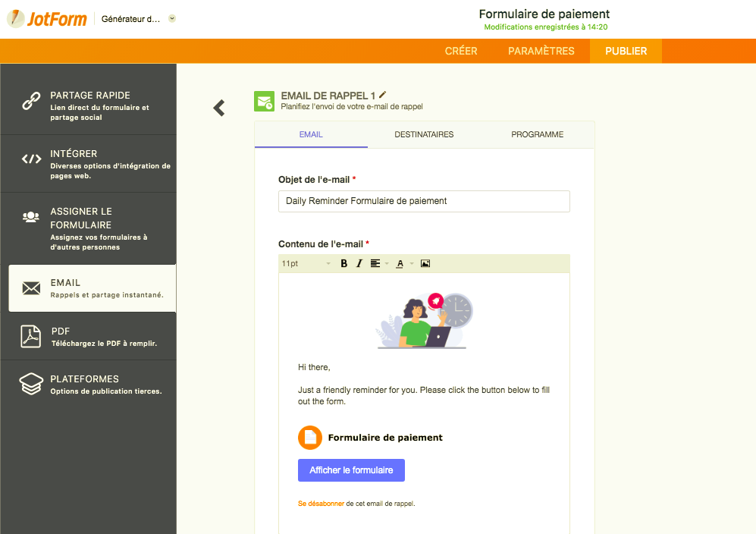The image size is (756, 534).
Task: Open the Programme tab
Action: 537,134
